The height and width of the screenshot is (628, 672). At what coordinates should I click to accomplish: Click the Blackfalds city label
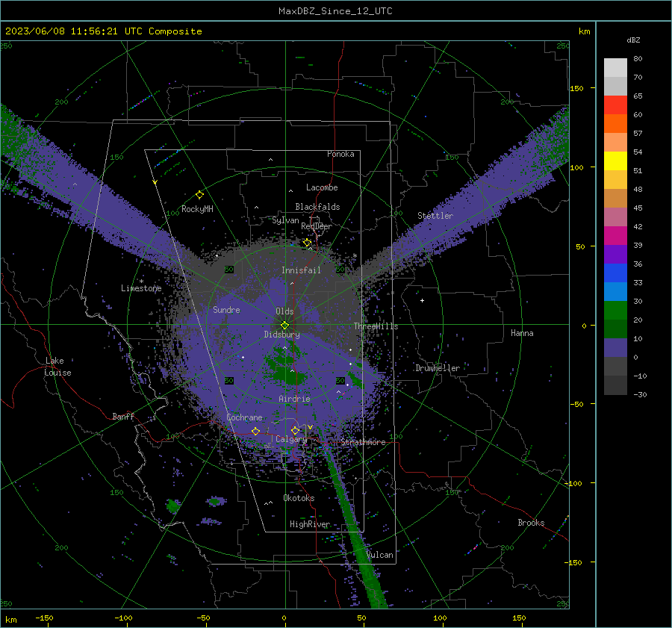317,207
